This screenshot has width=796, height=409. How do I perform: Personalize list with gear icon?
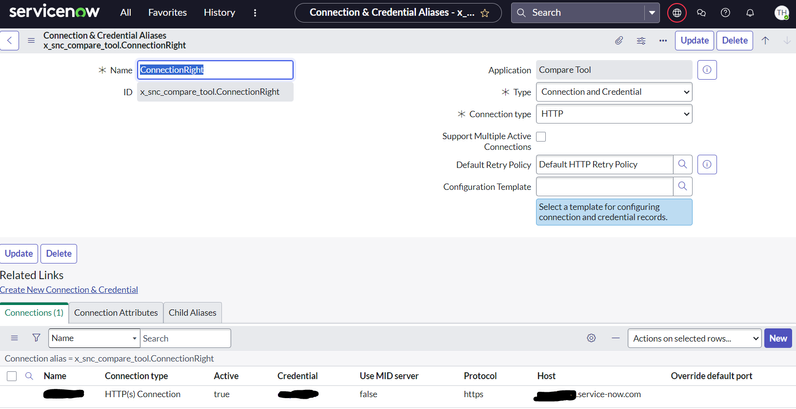click(591, 338)
